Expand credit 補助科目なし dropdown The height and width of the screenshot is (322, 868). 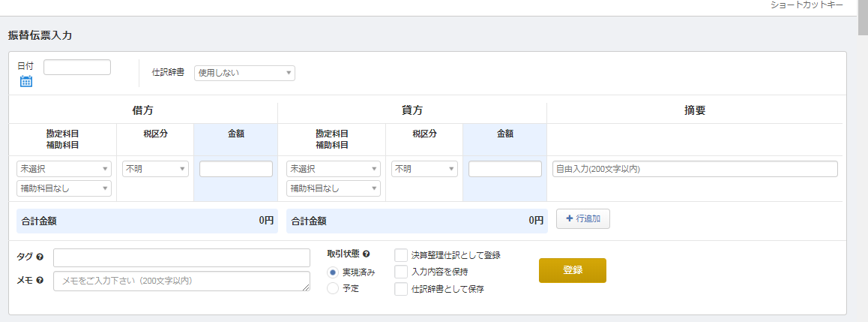coord(334,188)
